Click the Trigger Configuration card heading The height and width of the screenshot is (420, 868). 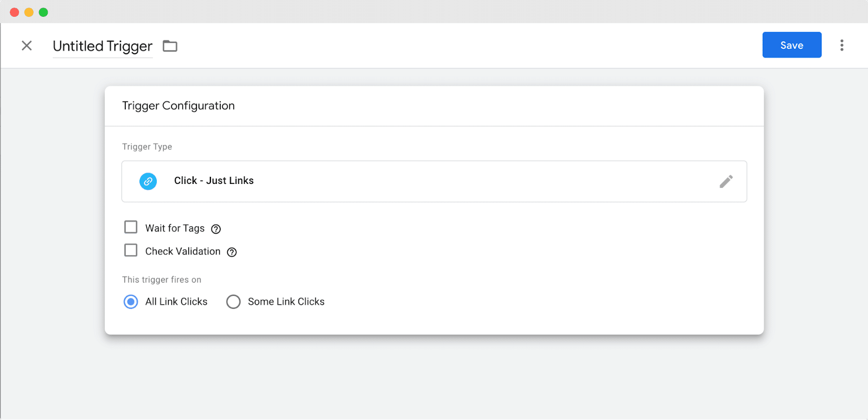pos(178,106)
